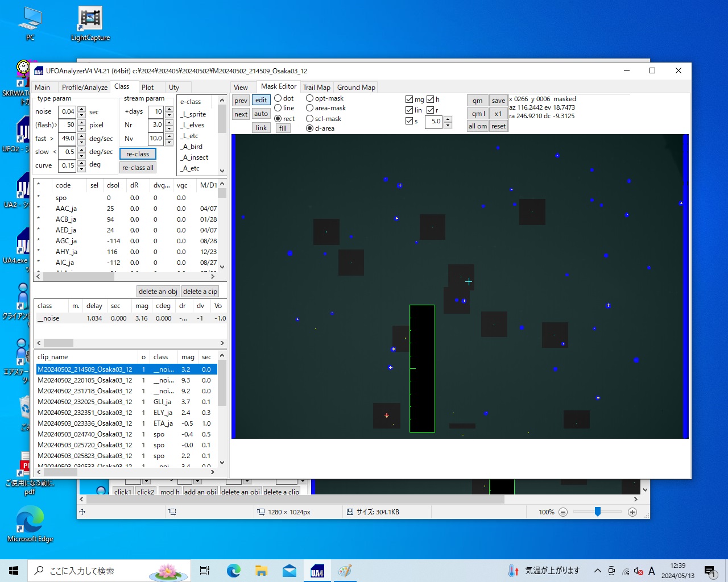Select the dot radio button
728x582 pixels.
278,98
